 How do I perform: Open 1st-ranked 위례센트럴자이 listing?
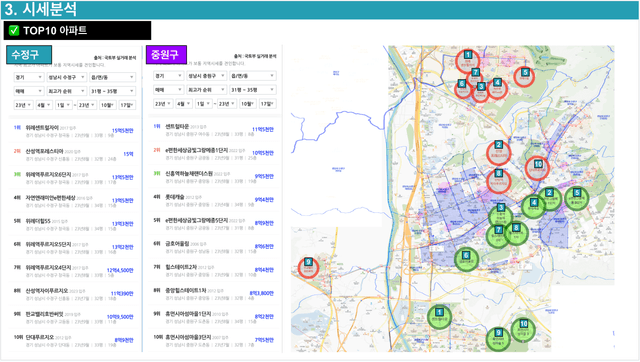click(73, 131)
